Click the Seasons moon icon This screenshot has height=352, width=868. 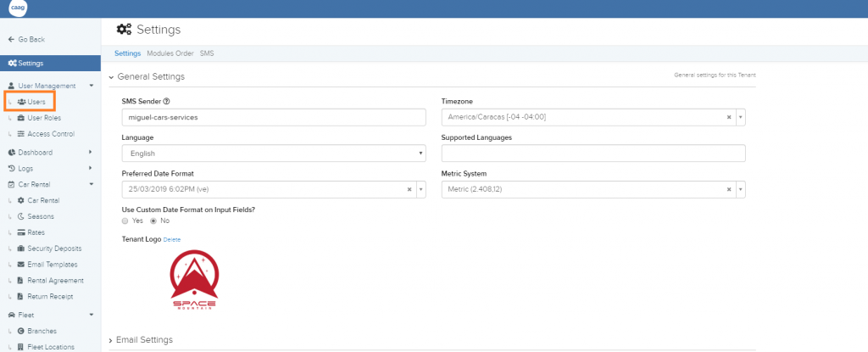pos(21,216)
